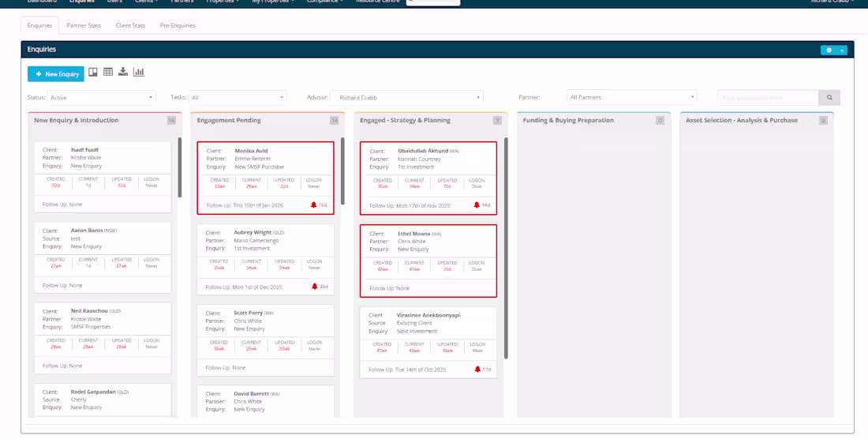Click follow up 'Mon 1st of Dec 2025'

tap(257, 287)
